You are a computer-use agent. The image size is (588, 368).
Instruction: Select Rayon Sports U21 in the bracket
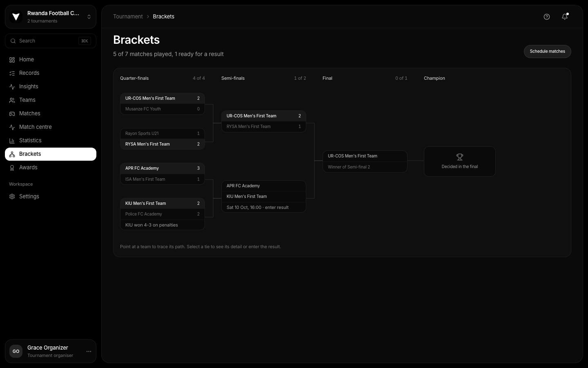pos(163,134)
